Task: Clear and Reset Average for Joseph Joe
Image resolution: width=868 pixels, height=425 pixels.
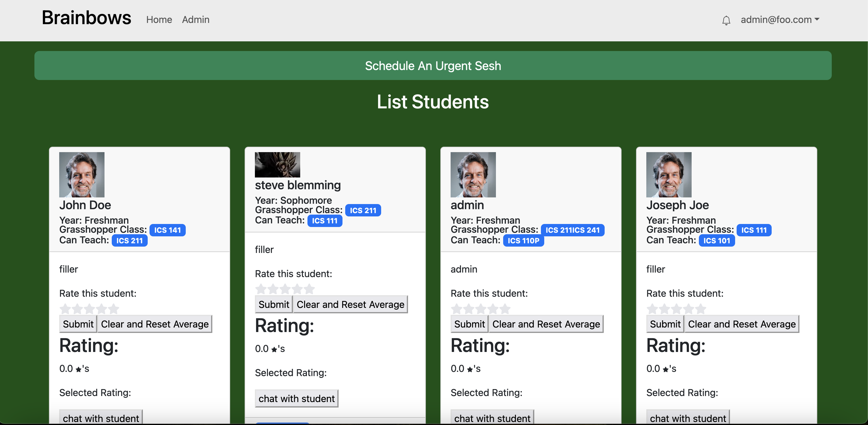Action: [741, 324]
